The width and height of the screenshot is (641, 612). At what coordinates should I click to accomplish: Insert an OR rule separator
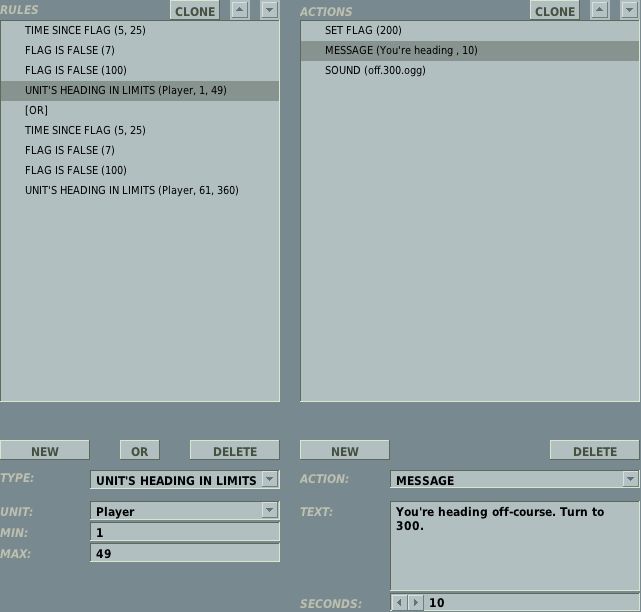139,451
